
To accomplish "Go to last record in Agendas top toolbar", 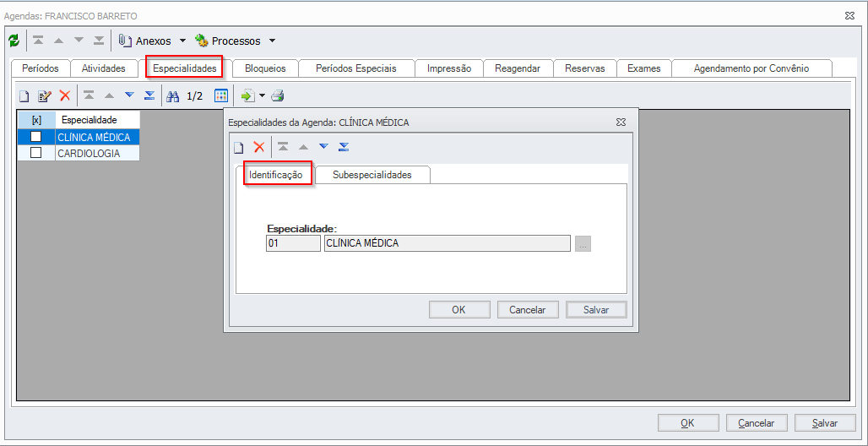I will [99, 41].
